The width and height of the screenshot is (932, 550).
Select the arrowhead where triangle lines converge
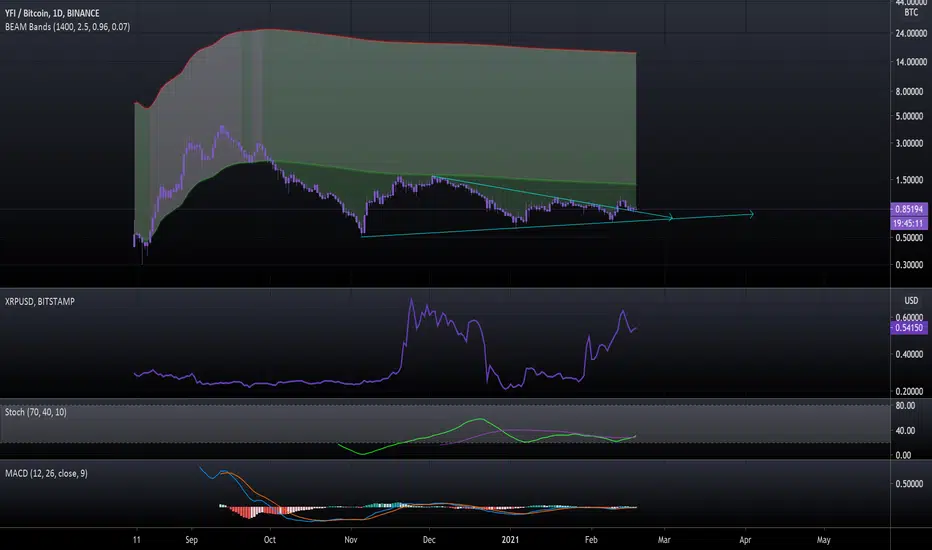pyautogui.click(x=670, y=218)
